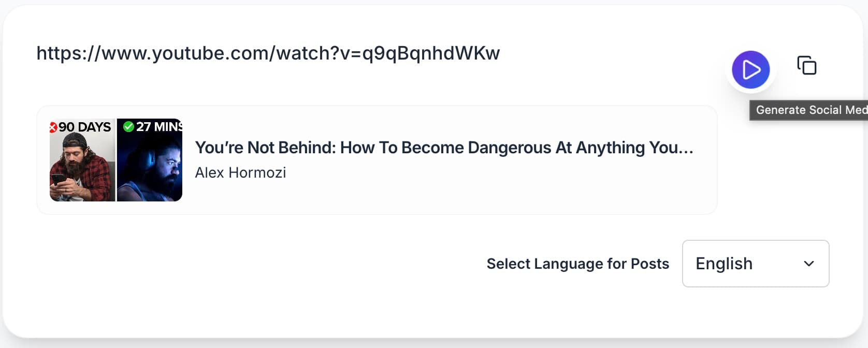Select the play triangle inside the purple circle
Viewport: 868px width, 348px height.
coord(751,69)
